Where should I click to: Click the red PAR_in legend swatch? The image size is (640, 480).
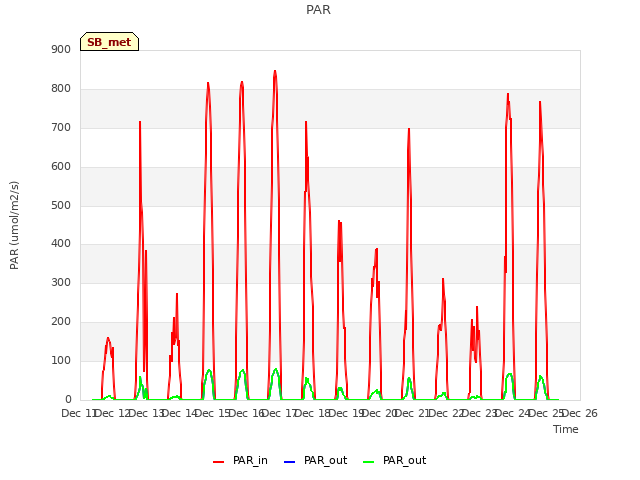(x=219, y=462)
